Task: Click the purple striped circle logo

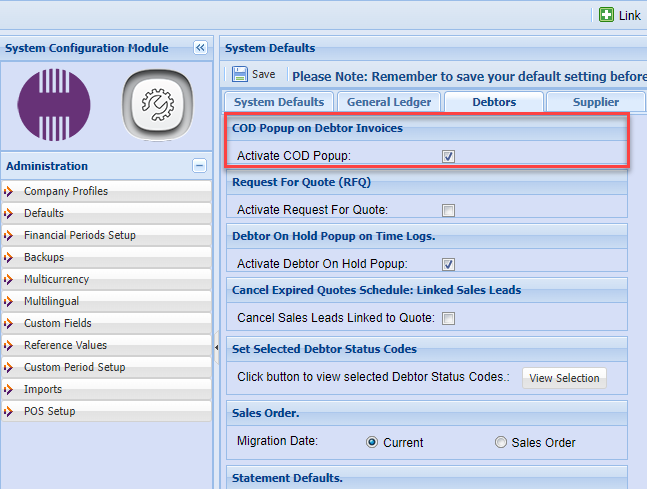Action: [54, 105]
